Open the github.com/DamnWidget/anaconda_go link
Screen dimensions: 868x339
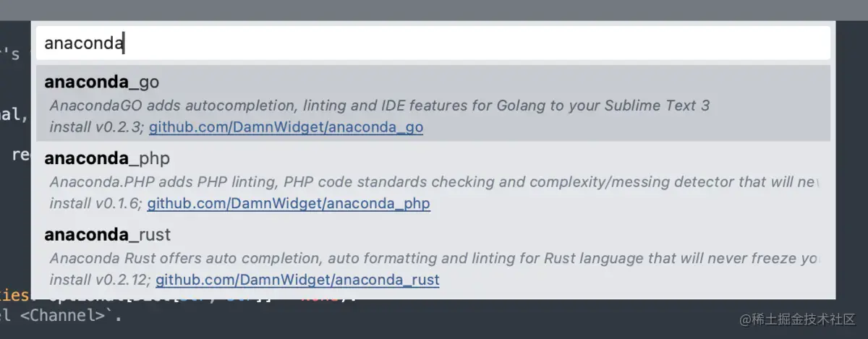(x=286, y=127)
